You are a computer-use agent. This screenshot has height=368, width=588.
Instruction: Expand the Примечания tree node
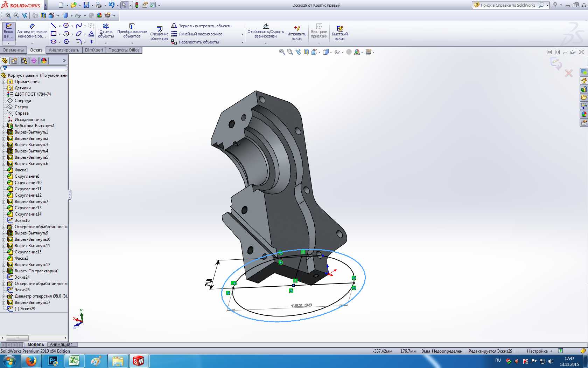point(4,82)
